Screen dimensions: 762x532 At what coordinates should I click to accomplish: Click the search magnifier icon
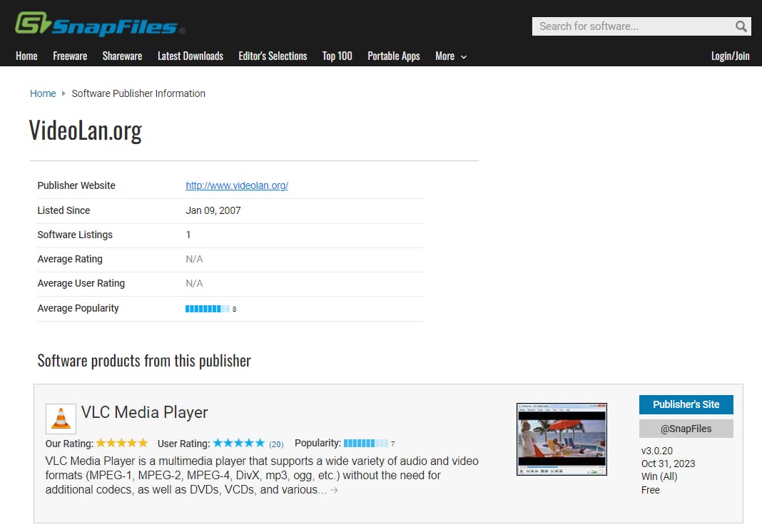tap(741, 26)
